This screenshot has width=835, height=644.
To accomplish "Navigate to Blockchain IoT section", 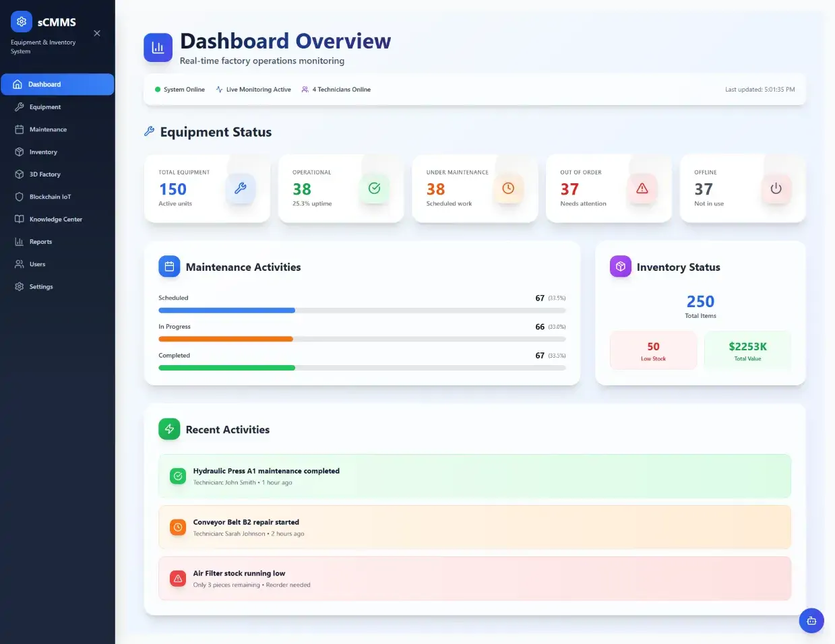I will click(50, 197).
